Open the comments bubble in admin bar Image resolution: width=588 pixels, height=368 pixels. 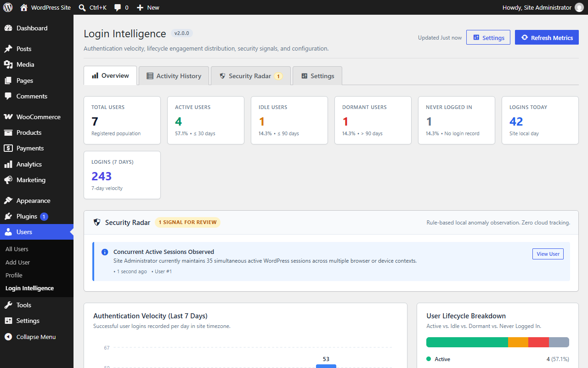point(121,7)
